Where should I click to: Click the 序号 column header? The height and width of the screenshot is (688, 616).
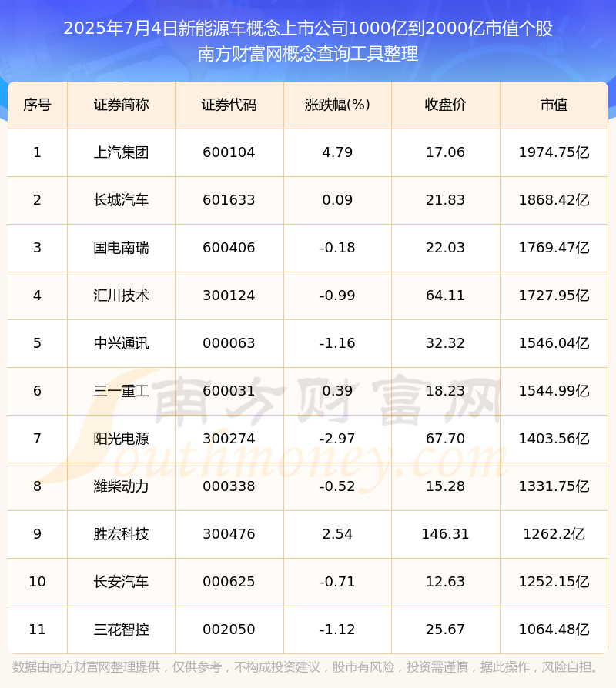[x=37, y=105]
